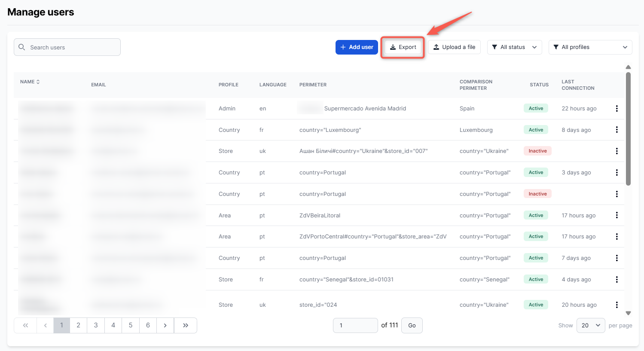Sort users by the NAME column
Screen dimensions: 644x351
click(x=30, y=82)
